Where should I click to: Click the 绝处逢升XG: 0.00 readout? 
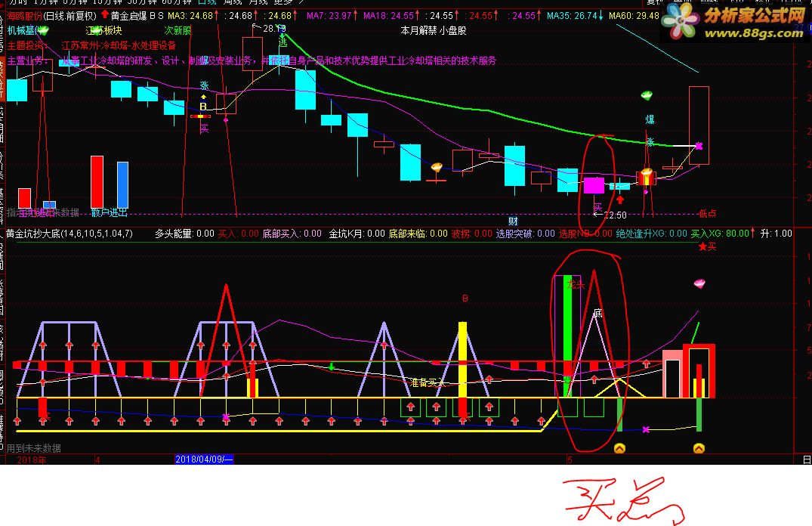point(651,234)
